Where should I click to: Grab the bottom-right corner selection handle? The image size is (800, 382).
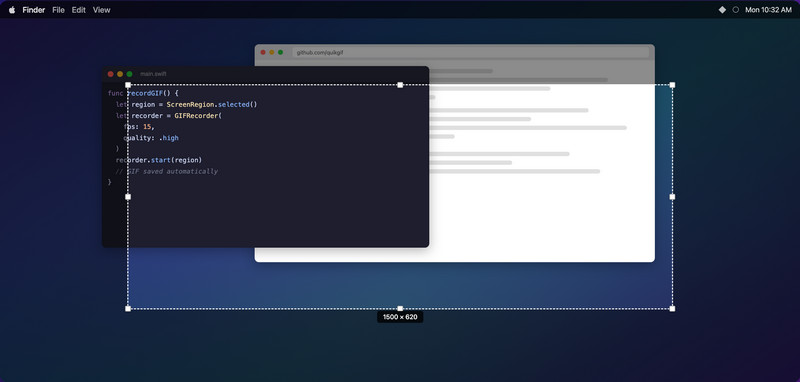[672, 309]
